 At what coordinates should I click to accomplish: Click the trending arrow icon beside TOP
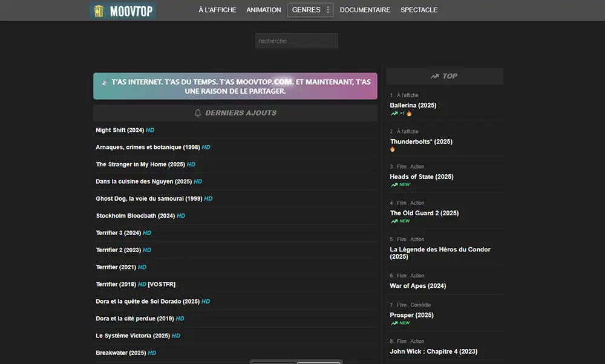coord(435,76)
